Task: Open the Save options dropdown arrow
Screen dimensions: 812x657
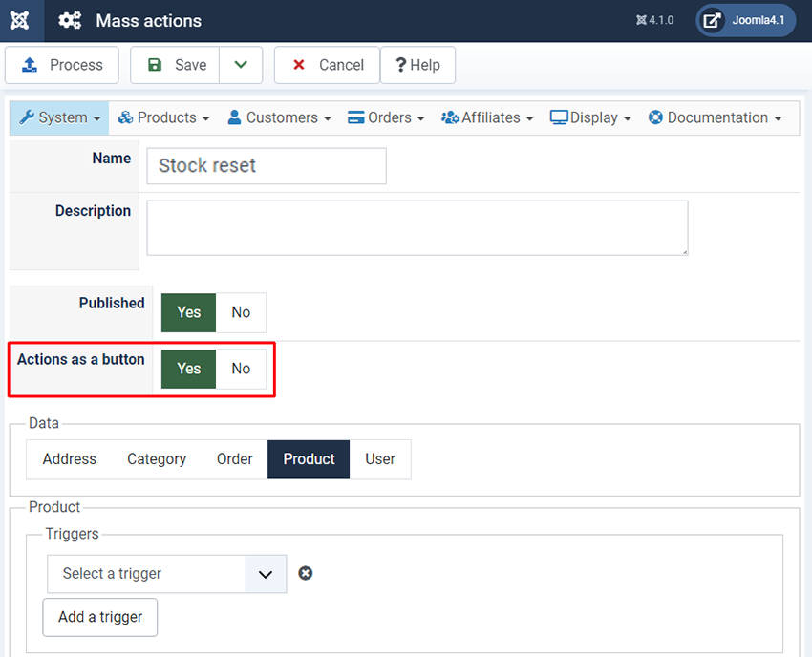Action: (241, 65)
